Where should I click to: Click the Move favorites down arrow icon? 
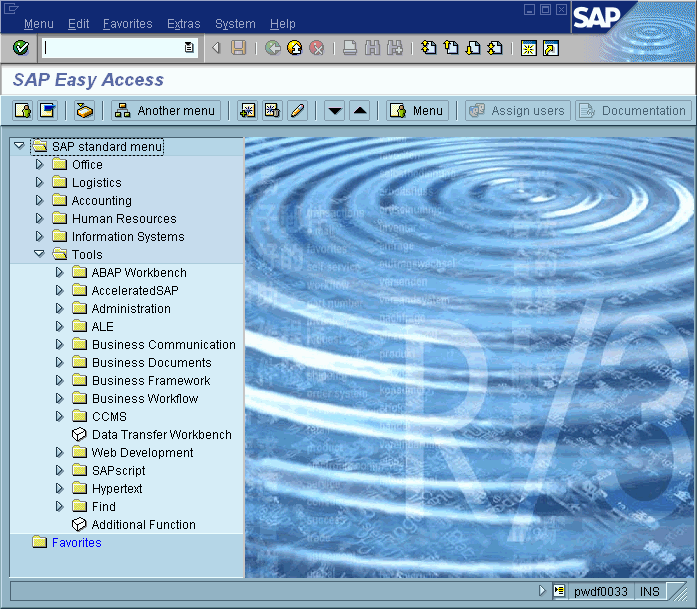point(335,111)
